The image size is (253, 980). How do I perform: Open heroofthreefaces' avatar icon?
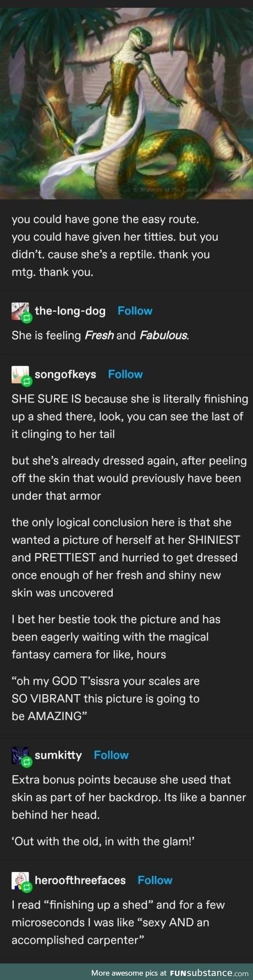click(x=21, y=880)
